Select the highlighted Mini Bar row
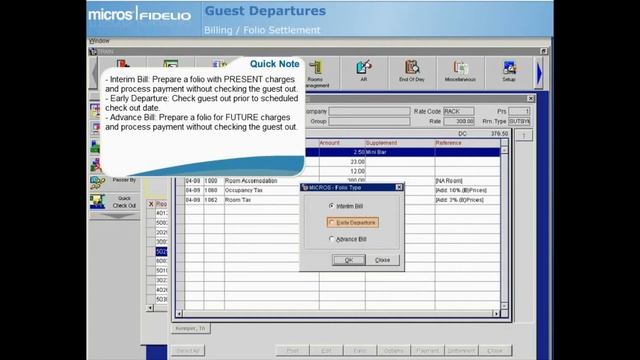Screen dimensions: 640x360 (402, 152)
